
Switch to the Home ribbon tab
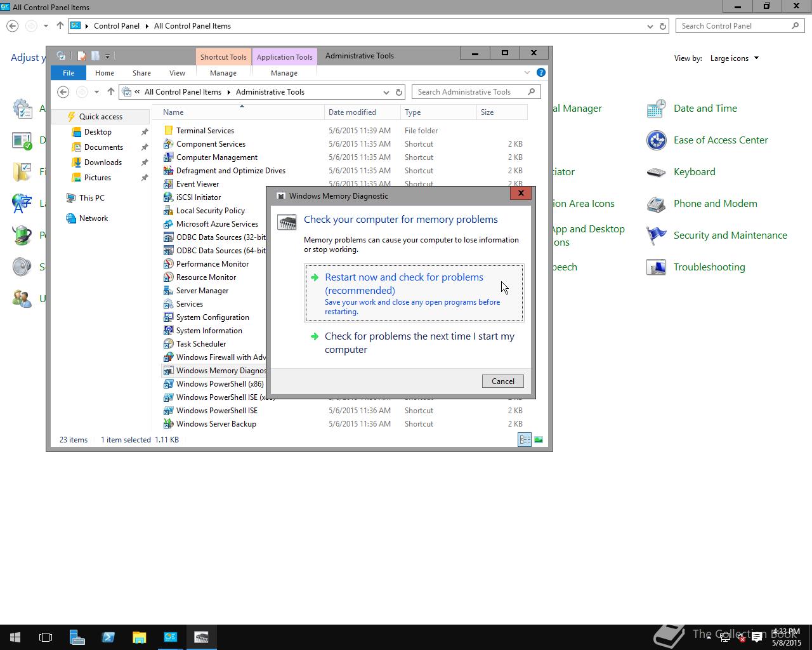pyautogui.click(x=105, y=73)
